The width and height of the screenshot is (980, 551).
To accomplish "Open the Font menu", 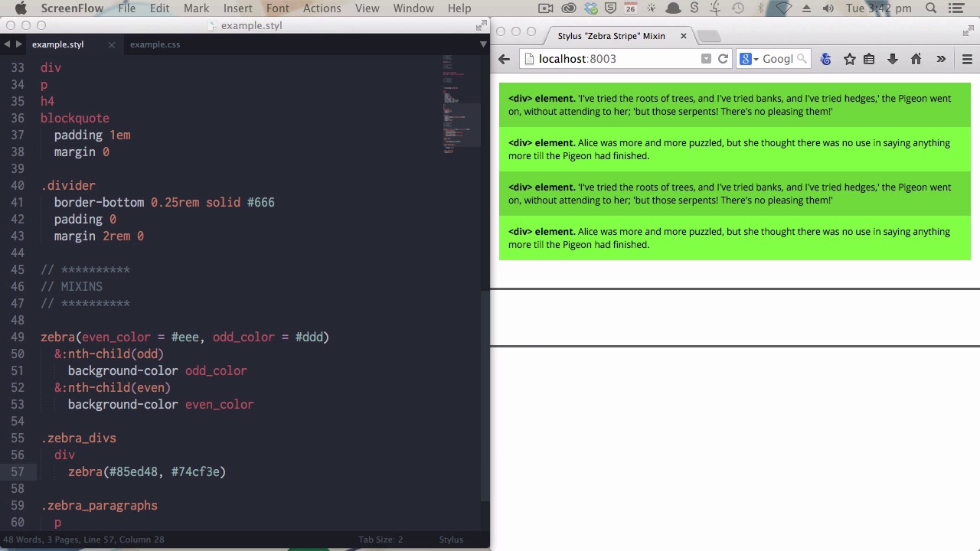I will tap(277, 8).
